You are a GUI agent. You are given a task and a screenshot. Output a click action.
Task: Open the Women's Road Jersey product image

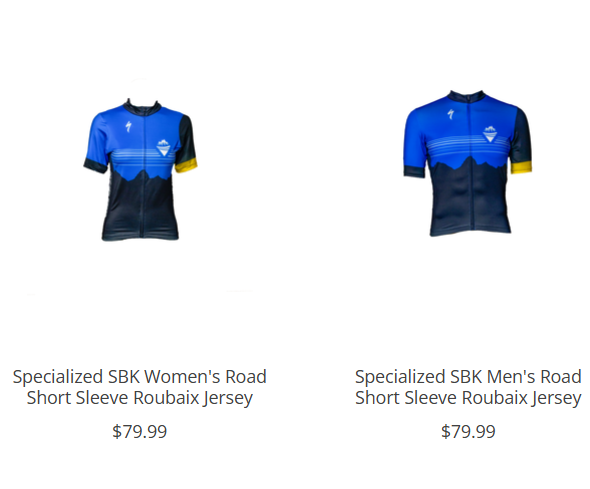[x=140, y=169]
